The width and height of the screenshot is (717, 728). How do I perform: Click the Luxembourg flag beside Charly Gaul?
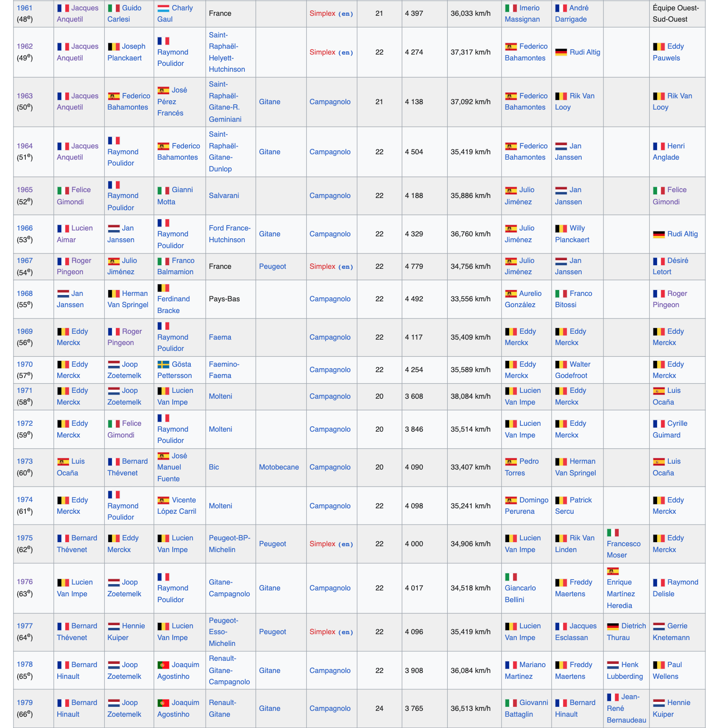163,8
